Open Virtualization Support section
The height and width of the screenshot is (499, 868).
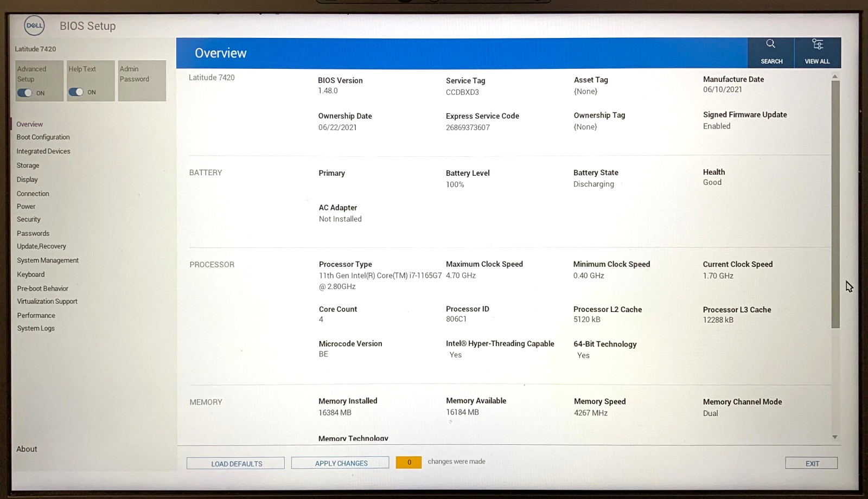click(x=47, y=302)
